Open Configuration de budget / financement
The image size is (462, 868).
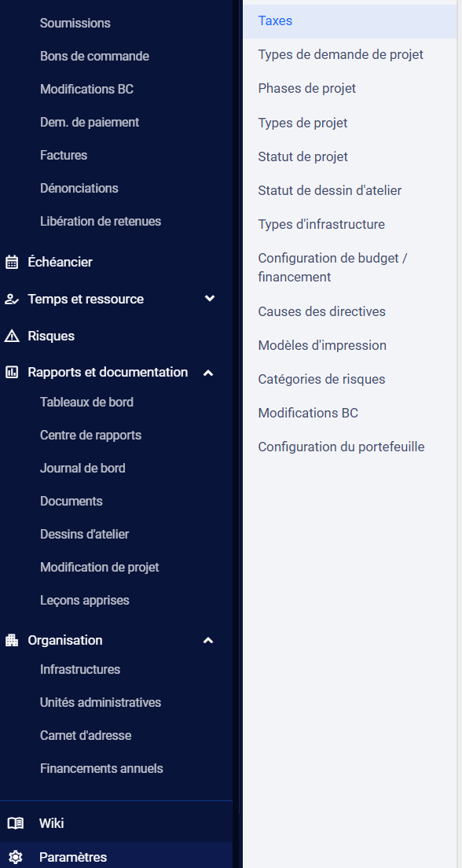[332, 267]
